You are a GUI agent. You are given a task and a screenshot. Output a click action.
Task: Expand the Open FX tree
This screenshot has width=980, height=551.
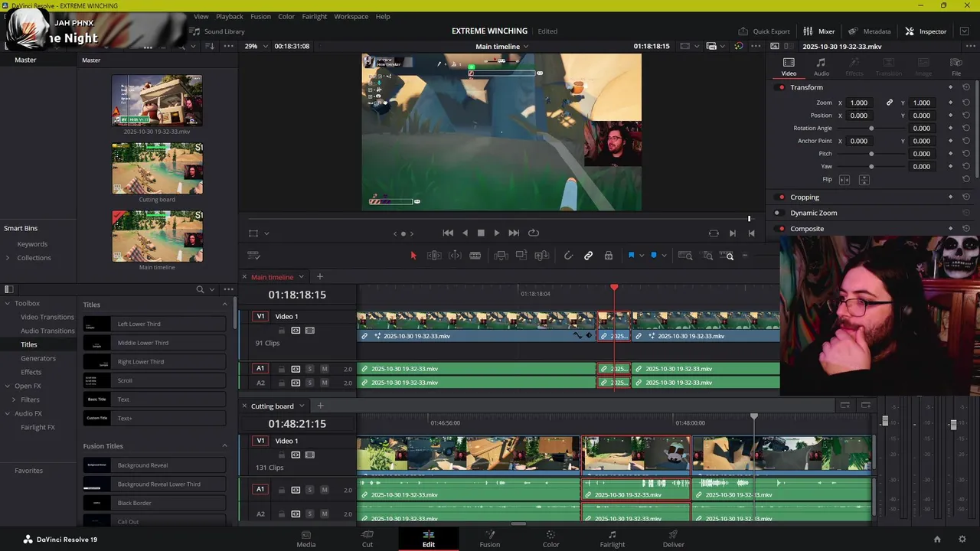coord(8,386)
